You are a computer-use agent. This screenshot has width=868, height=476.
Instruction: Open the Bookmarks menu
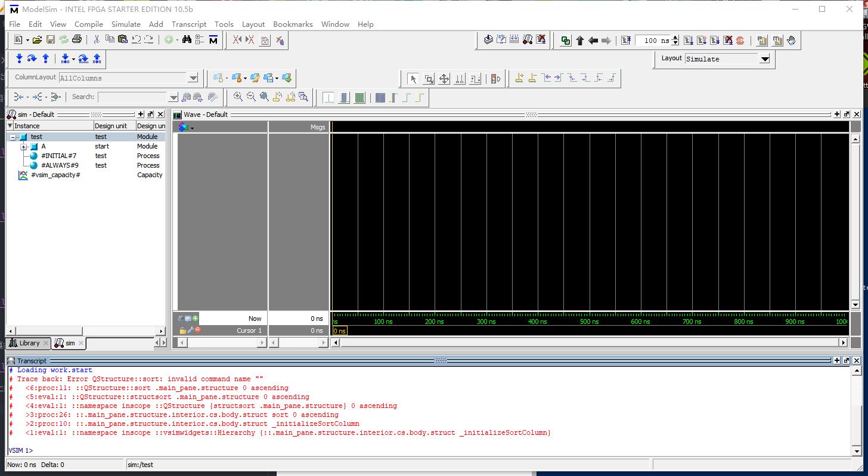[293, 24]
